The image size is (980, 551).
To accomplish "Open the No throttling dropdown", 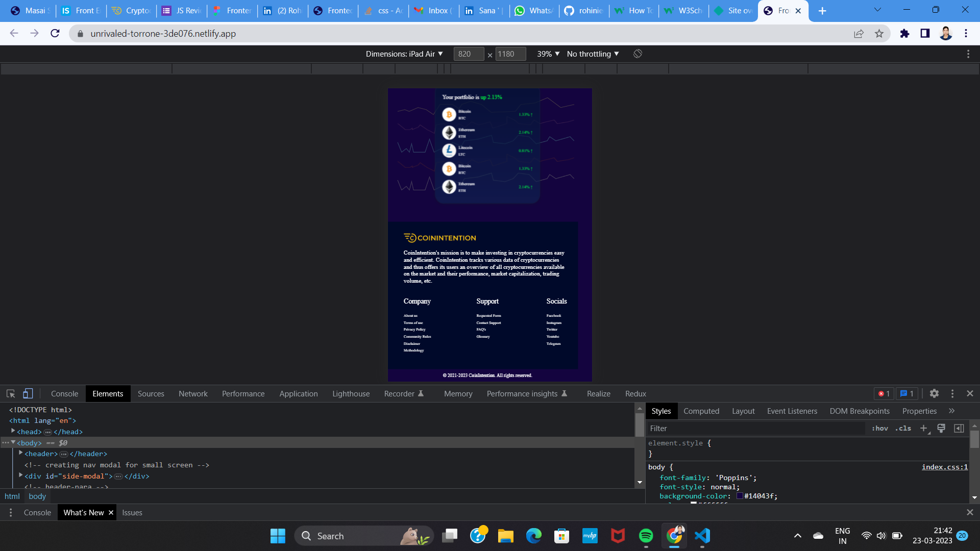I will (x=593, y=54).
